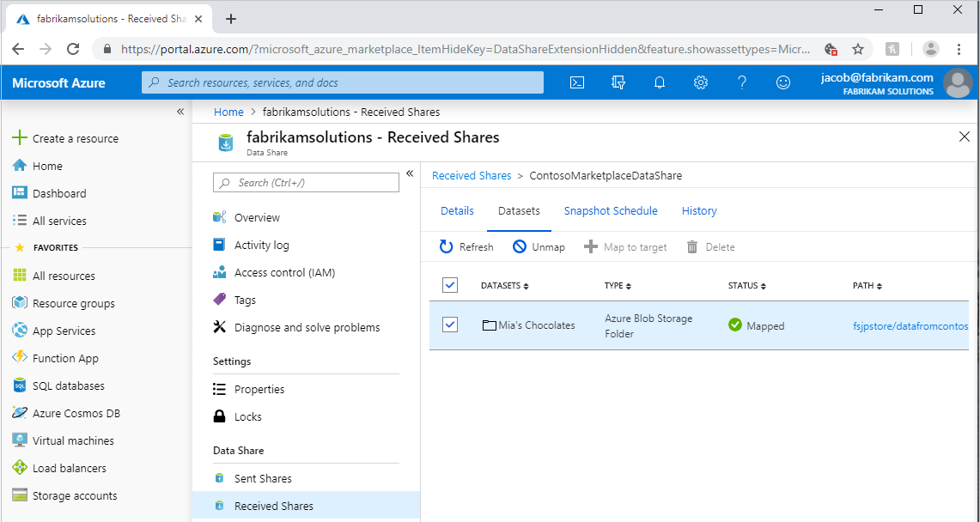Uncheck the Mia's Chocolates row checkbox
The width and height of the screenshot is (980, 522).
point(450,325)
